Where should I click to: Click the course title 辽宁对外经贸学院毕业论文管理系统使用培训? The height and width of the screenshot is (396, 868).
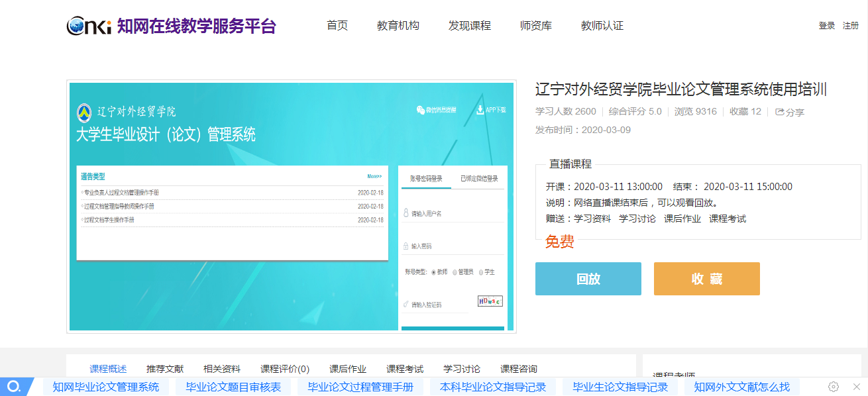point(681,89)
